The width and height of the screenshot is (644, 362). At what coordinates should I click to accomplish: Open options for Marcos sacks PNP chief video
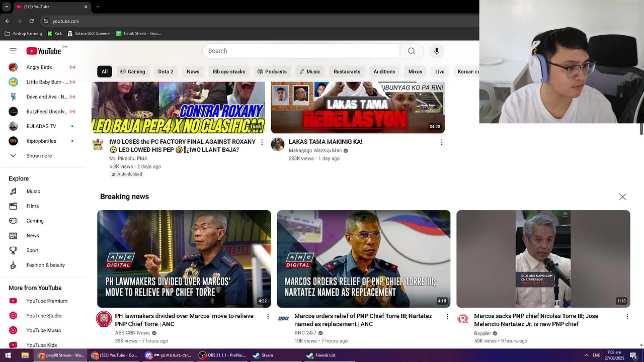point(627,316)
